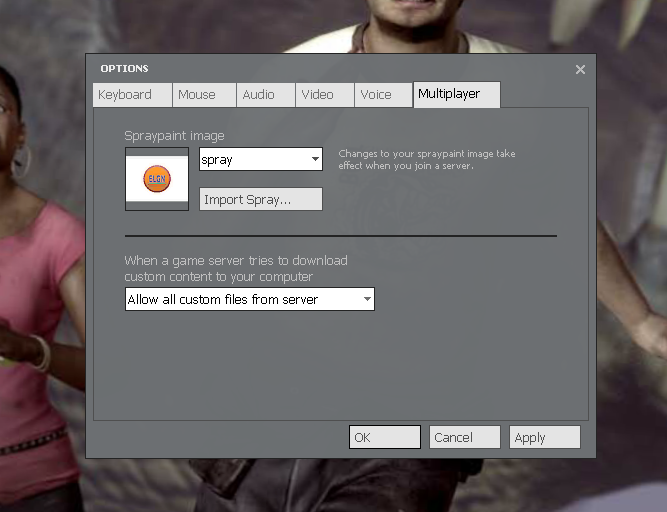Close the Options dialog with X

coord(580,69)
